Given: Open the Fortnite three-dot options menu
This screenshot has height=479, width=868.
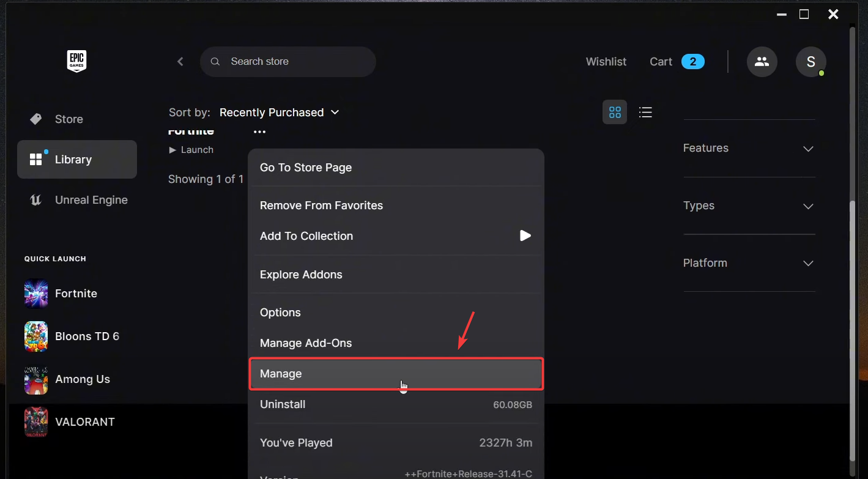Looking at the screenshot, I should tap(260, 132).
